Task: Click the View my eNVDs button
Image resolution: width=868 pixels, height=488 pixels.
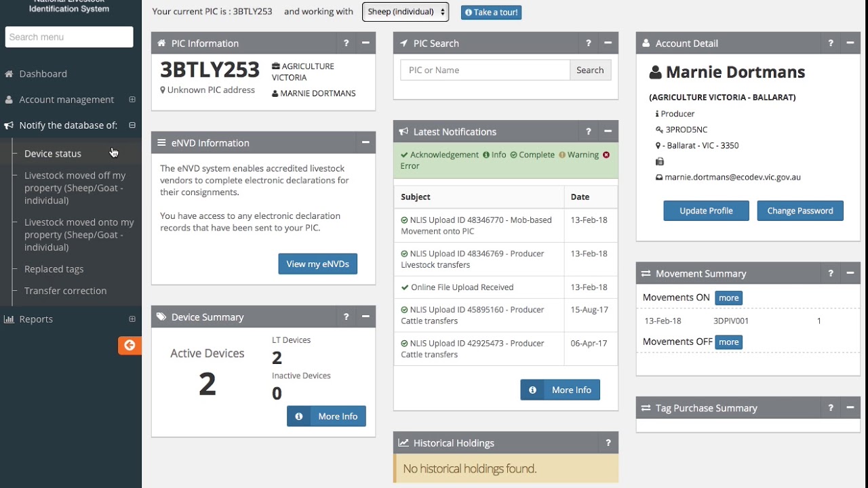Action: pos(317,264)
